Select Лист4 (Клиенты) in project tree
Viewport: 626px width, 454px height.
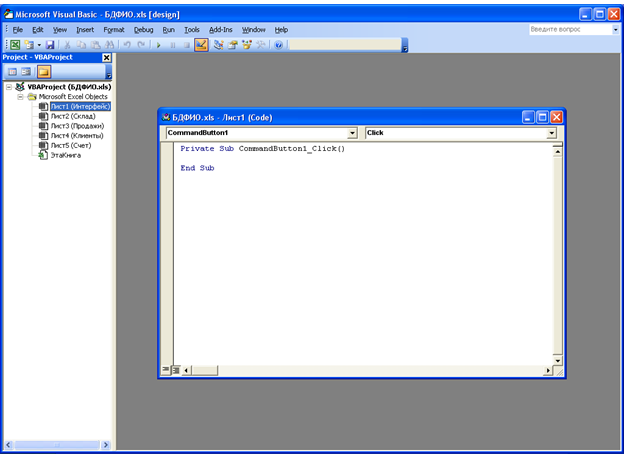77,136
